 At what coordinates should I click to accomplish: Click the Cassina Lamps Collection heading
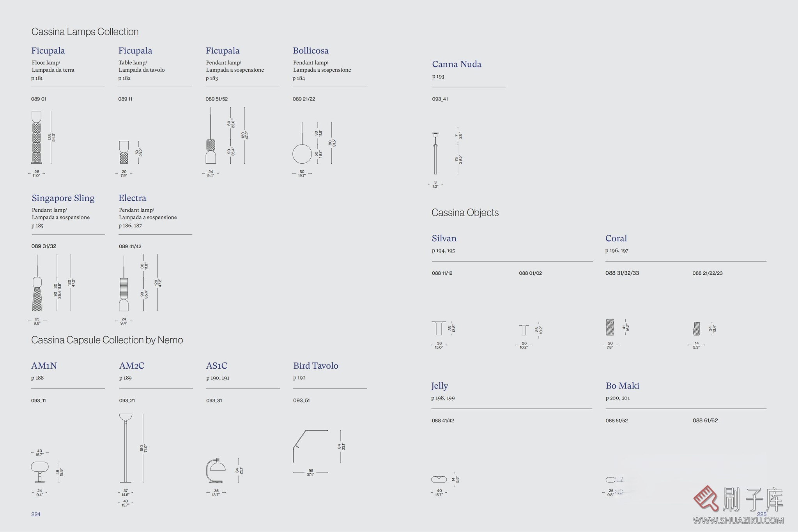pos(85,32)
